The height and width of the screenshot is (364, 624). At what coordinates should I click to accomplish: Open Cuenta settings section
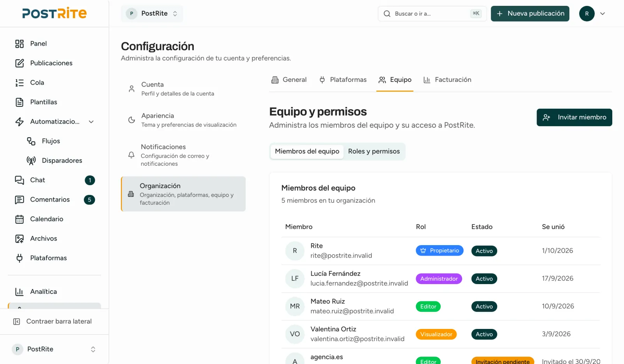click(x=183, y=89)
